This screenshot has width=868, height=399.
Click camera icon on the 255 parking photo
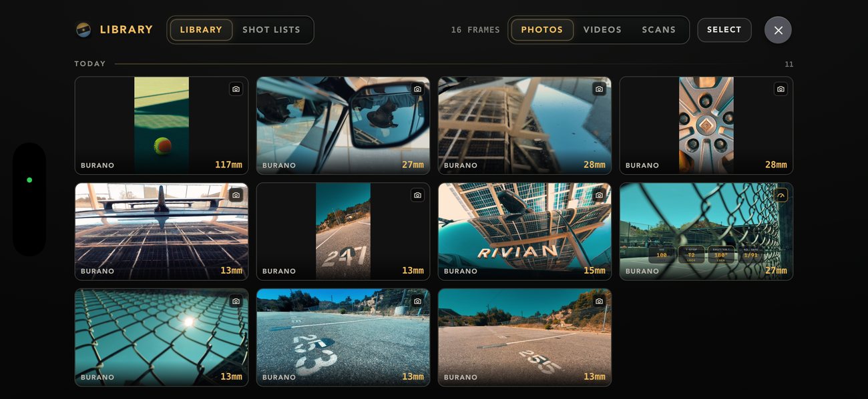(x=599, y=301)
